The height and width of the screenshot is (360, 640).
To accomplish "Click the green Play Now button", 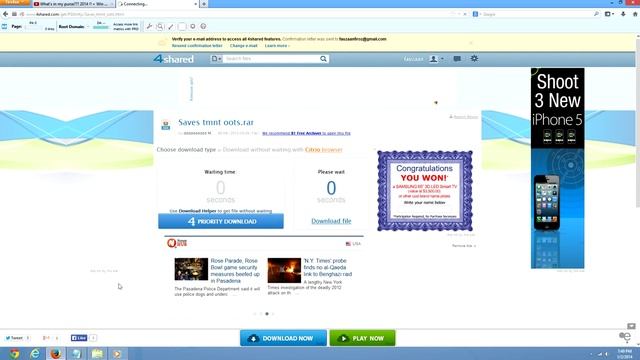I will tap(362, 338).
